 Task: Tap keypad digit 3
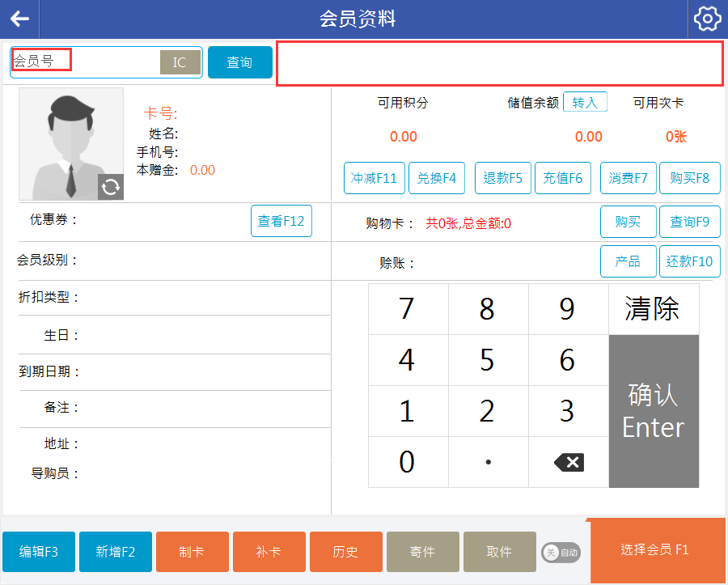pos(569,411)
